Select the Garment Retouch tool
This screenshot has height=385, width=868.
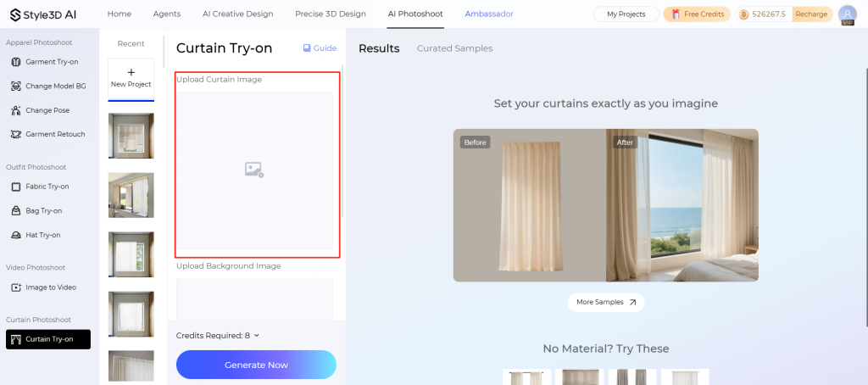click(46, 134)
